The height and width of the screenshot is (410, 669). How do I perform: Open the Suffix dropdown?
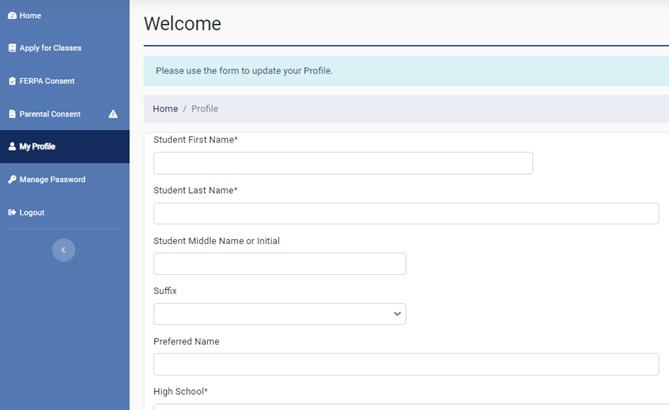pyautogui.click(x=279, y=314)
